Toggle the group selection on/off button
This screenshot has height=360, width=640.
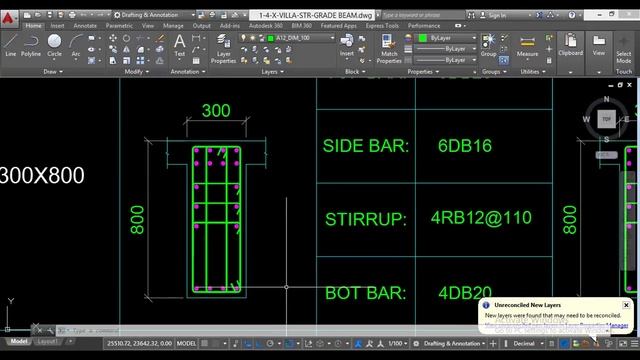point(504,60)
